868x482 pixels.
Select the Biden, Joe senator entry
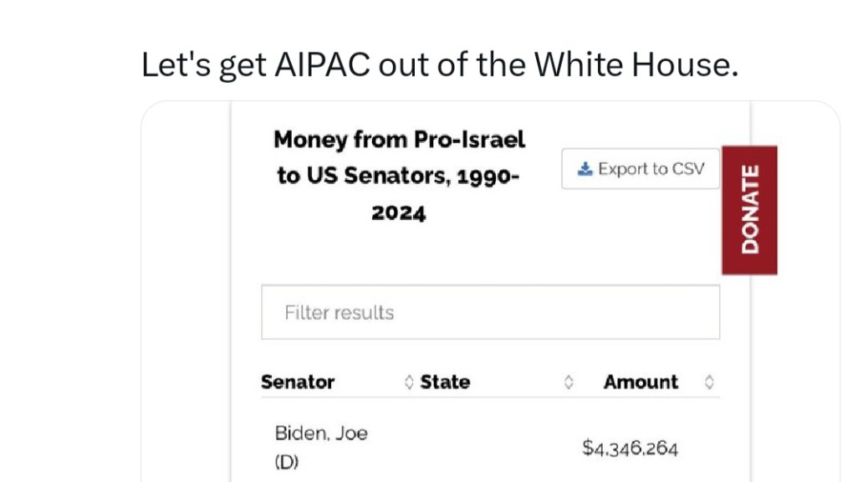coord(321,433)
